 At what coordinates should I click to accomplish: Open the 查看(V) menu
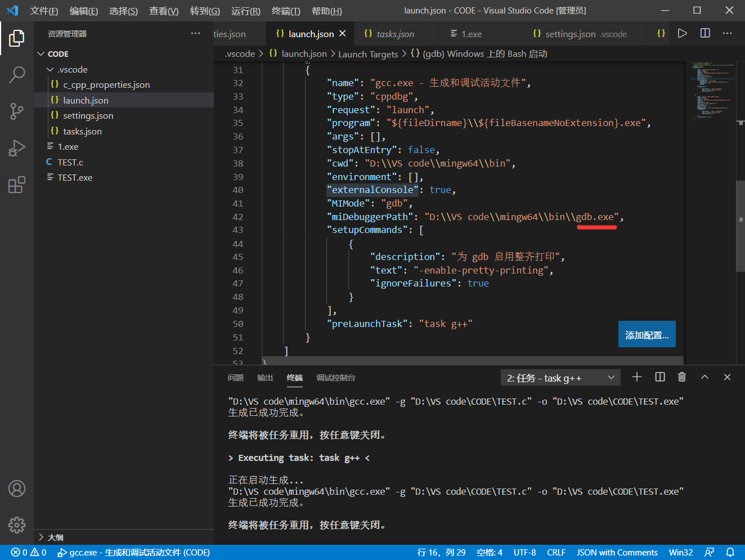pos(164,11)
